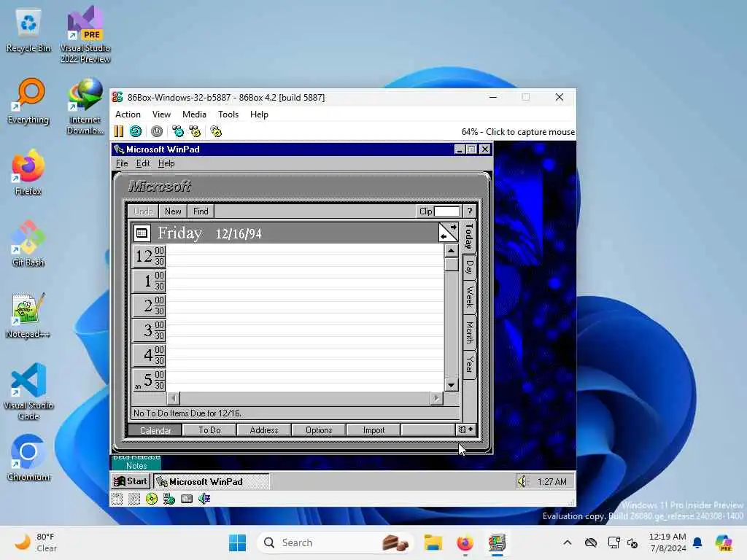Viewport: 747px width, 560px height.
Task: Select the Import bottom tab
Action: click(373, 430)
